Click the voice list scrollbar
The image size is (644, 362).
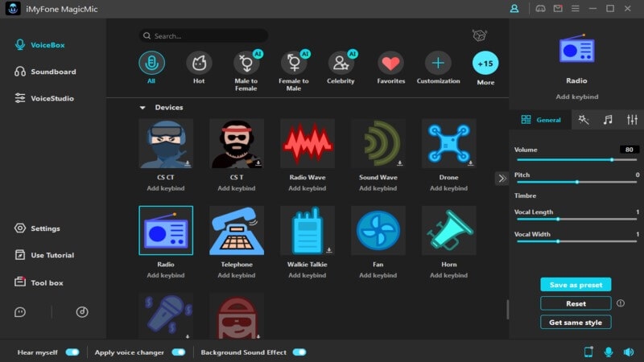508,310
